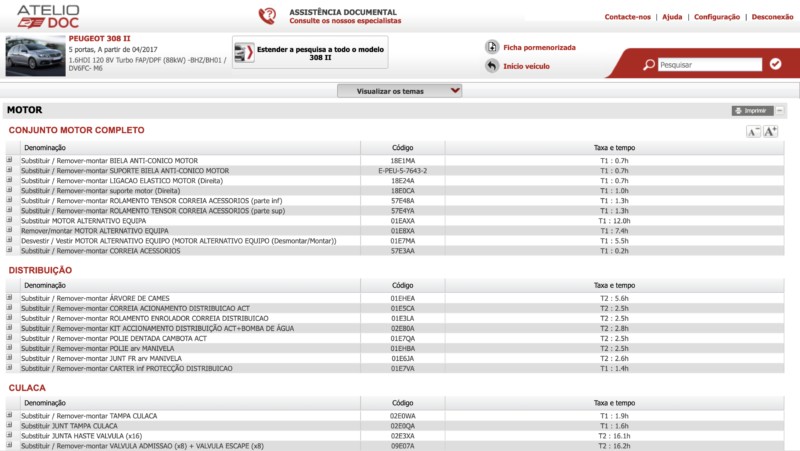Select code 18E1MA cell
This screenshot has height=451, width=800.
[403, 161]
